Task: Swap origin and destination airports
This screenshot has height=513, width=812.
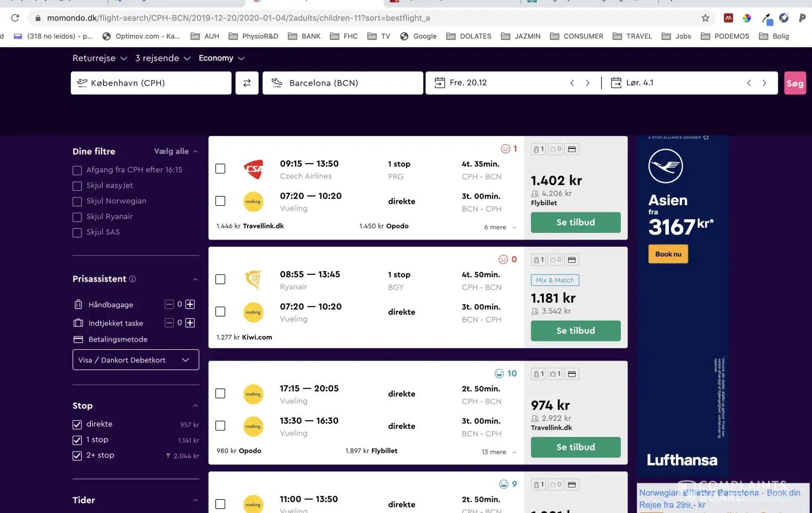Action: pyautogui.click(x=247, y=83)
